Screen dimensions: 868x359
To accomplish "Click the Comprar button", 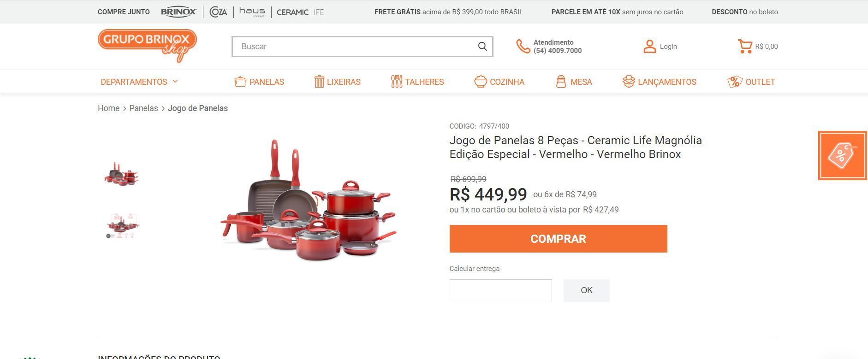I will [558, 239].
